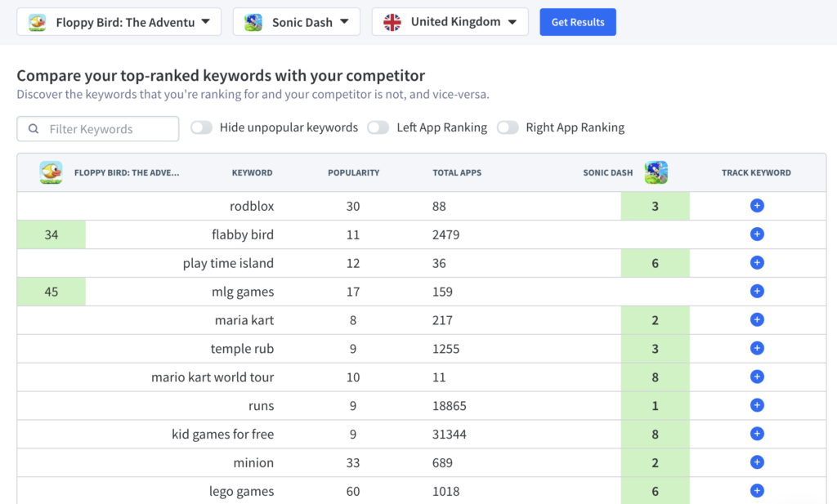Viewport: 837px width, 504px height.
Task: Focus the Filter Keywords input field
Action: (x=98, y=129)
